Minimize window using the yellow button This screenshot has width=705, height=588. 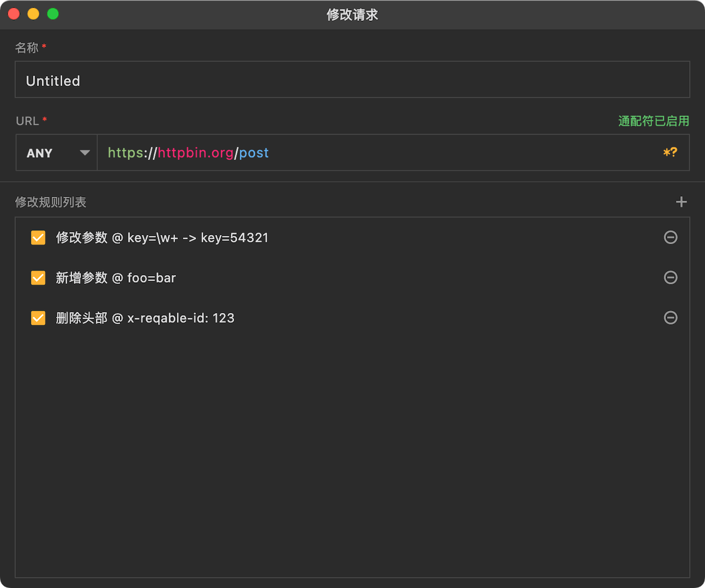click(x=33, y=14)
